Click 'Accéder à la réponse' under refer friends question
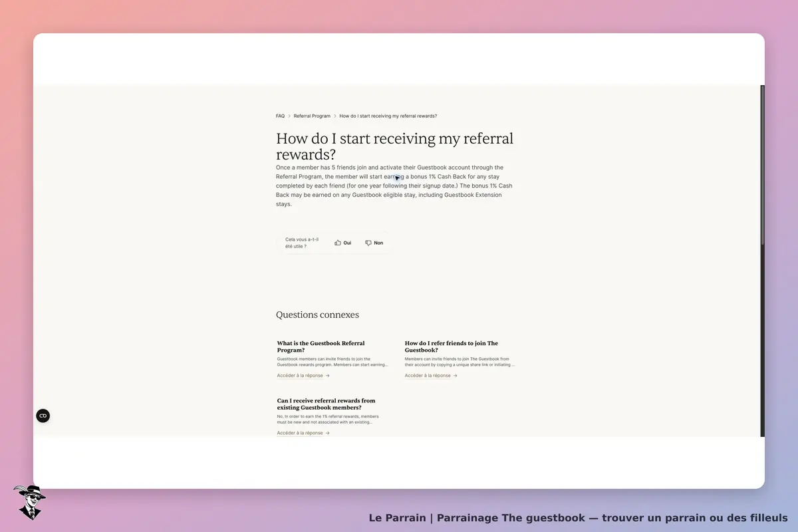Image resolution: width=798 pixels, height=532 pixels. point(428,376)
